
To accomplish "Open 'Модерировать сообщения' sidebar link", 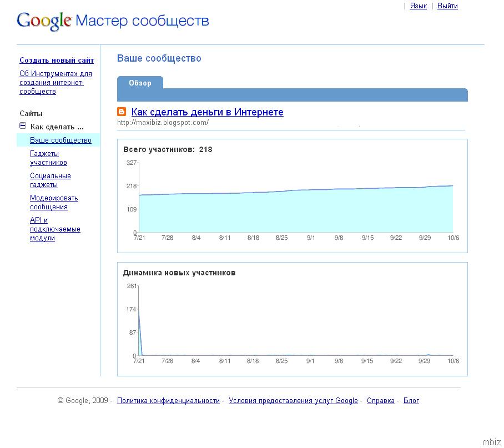I will point(54,202).
